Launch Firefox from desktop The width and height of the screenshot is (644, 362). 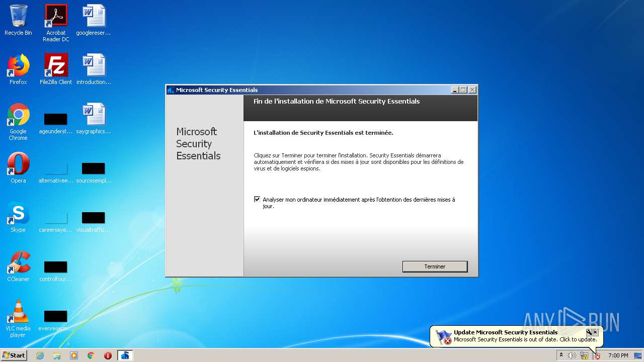(x=18, y=69)
